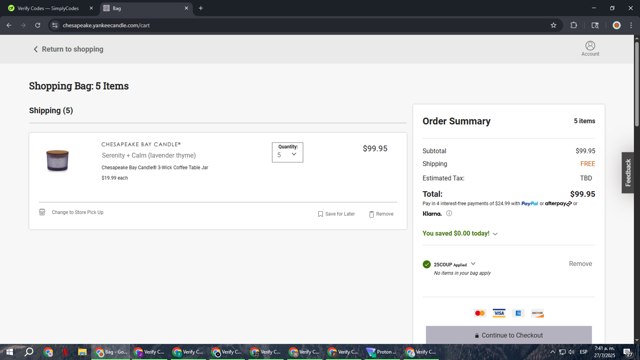Screen dimensions: 640x360
Task: Open the Feedback side tab
Action: (628, 172)
